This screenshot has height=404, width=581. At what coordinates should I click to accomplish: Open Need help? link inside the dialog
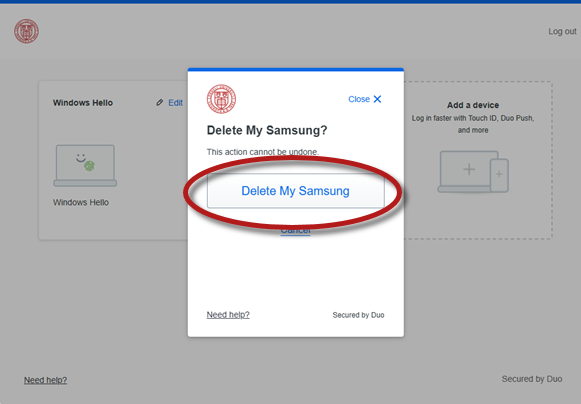228,315
